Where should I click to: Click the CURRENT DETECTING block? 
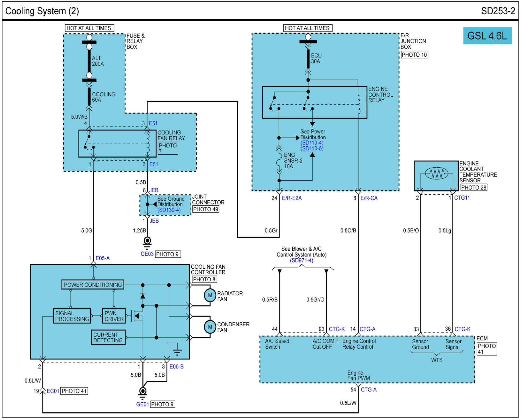(x=108, y=337)
